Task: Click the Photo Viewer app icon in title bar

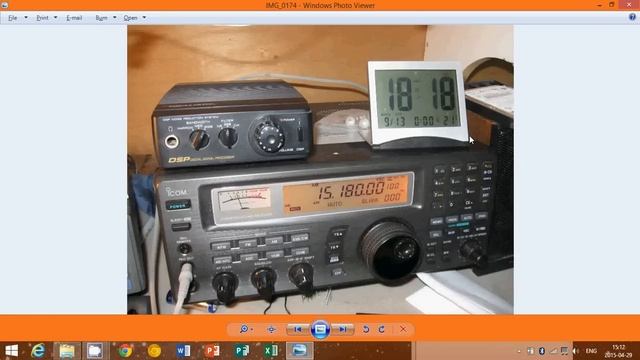Action: pos(4,5)
